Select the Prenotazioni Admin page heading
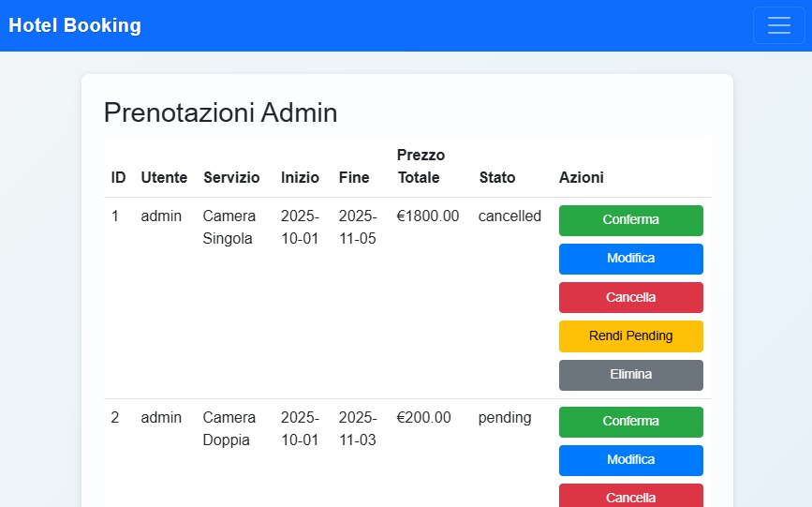This screenshot has height=507, width=812. tap(220, 112)
